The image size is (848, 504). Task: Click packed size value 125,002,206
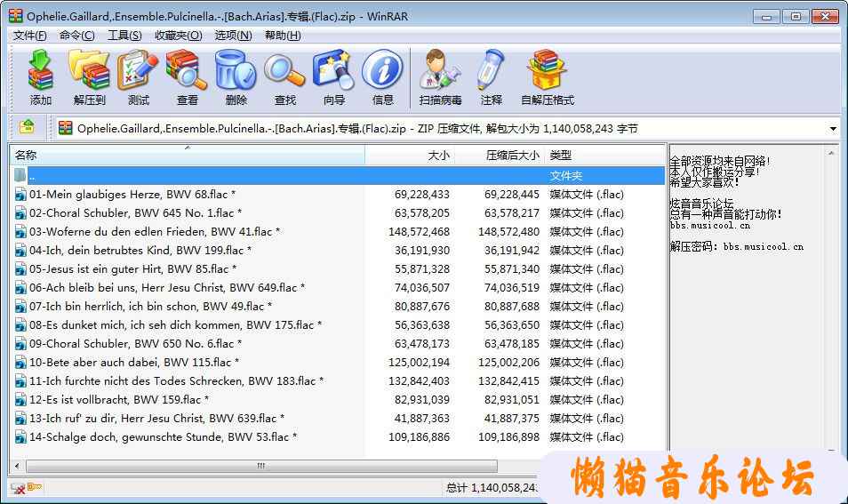coord(508,363)
